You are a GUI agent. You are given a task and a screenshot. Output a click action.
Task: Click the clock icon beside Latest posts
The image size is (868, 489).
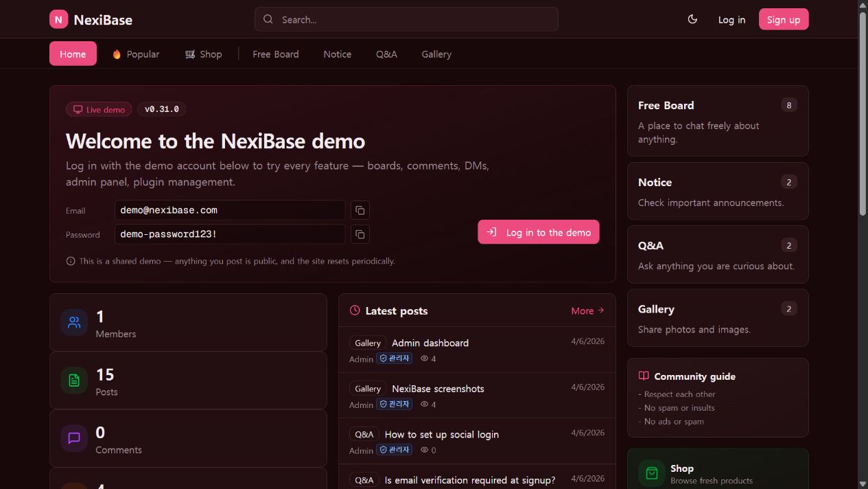355,310
